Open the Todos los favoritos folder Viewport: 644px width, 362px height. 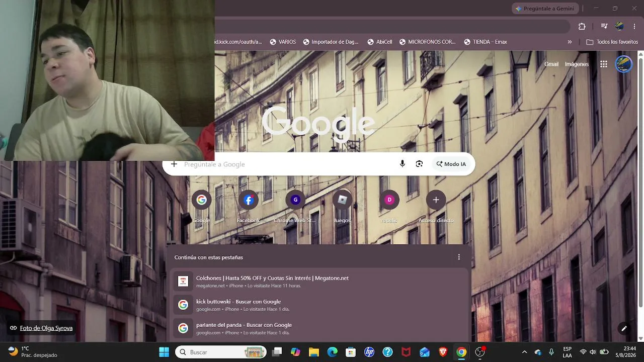612,42
